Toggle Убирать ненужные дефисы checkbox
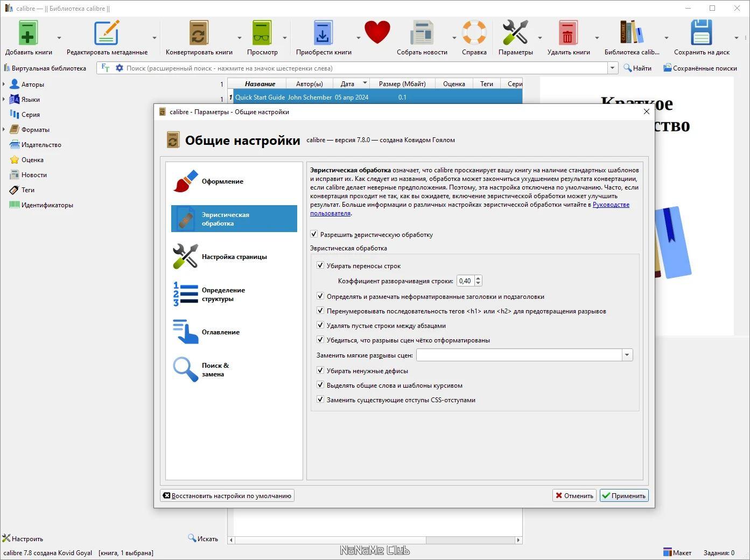 click(x=320, y=370)
